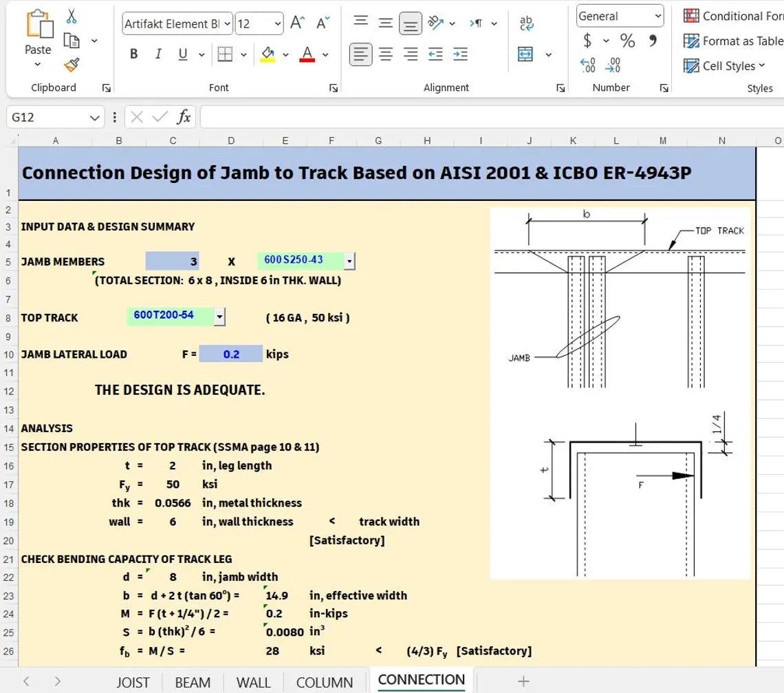Activate the Format Painter brush
Viewport: 784px width, 693px height.
coord(72,65)
